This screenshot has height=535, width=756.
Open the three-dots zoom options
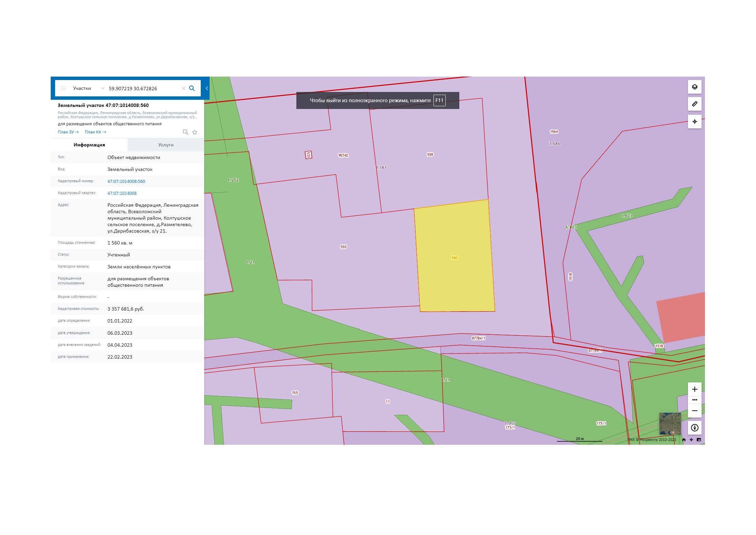[694, 400]
